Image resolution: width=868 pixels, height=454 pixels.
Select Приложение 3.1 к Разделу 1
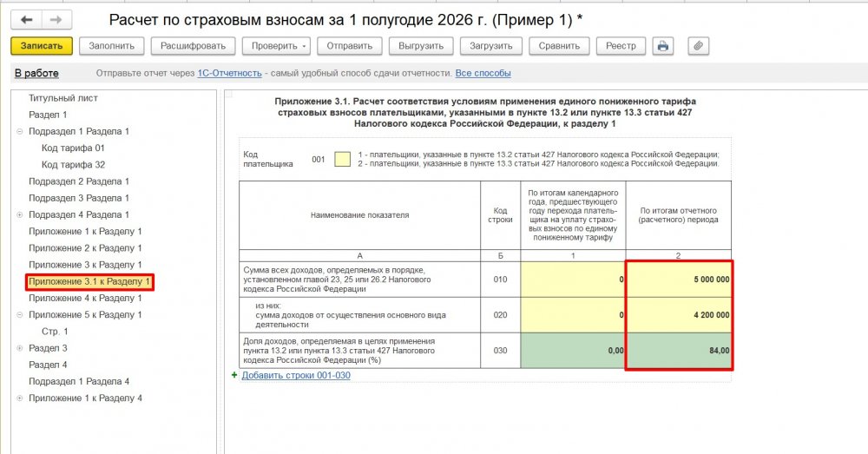(89, 281)
